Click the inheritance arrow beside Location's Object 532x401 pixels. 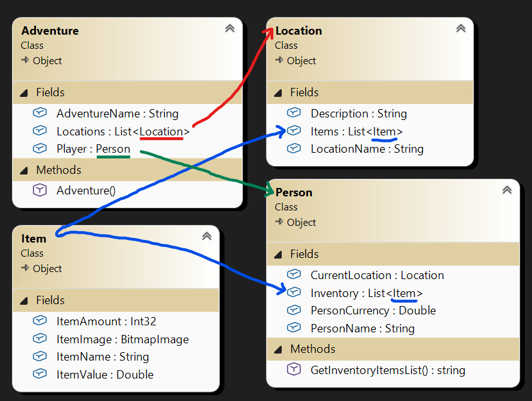click(x=279, y=60)
